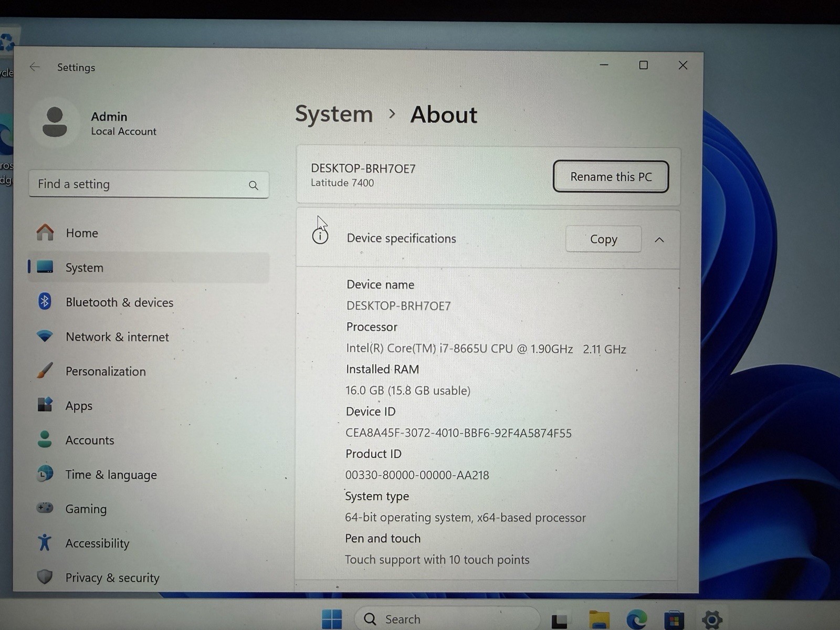This screenshot has width=840, height=630.
Task: Click the 64-bit operating system text
Action: (465, 518)
